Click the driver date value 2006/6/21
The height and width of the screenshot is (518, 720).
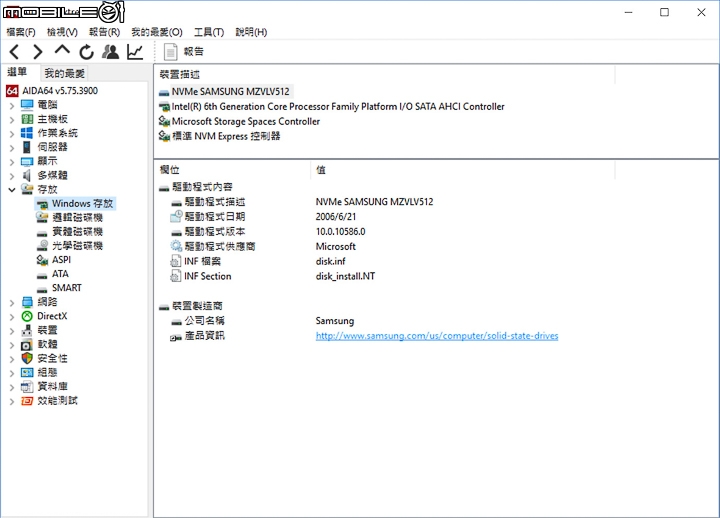point(336,217)
